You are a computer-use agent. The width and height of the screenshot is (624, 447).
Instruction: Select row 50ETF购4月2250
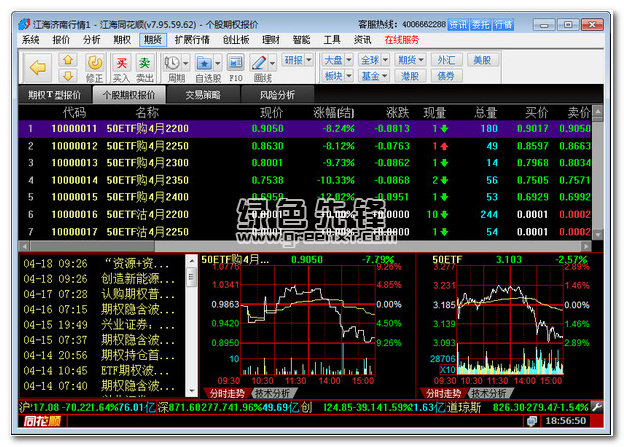(x=305, y=146)
